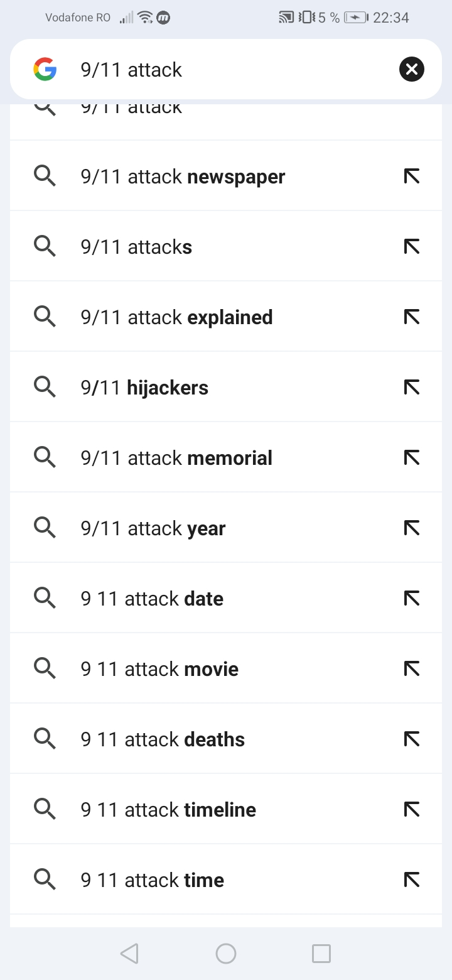Image resolution: width=452 pixels, height=980 pixels.
Task: Tap the Google logo in search bar
Action: click(45, 69)
